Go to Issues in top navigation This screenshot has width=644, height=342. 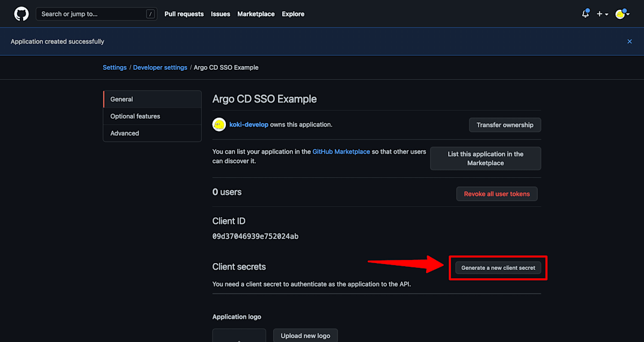click(221, 14)
